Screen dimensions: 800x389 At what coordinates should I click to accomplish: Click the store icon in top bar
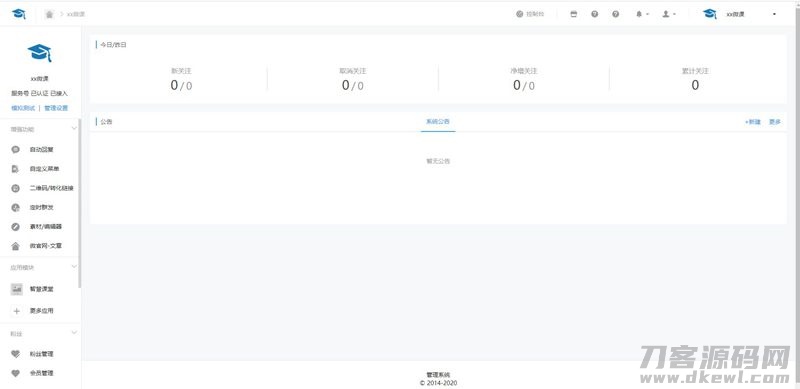point(573,14)
